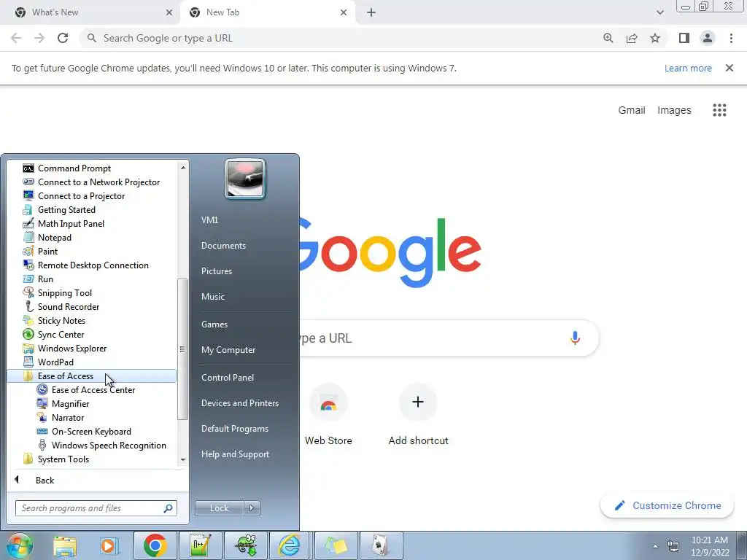Click the Start menu search magnifier icon

click(x=169, y=508)
